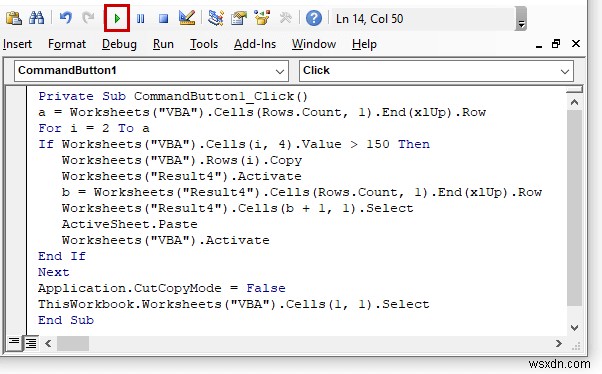Run the macro with the green play icon
Viewport: 602px width, 374px height.
[x=117, y=18]
